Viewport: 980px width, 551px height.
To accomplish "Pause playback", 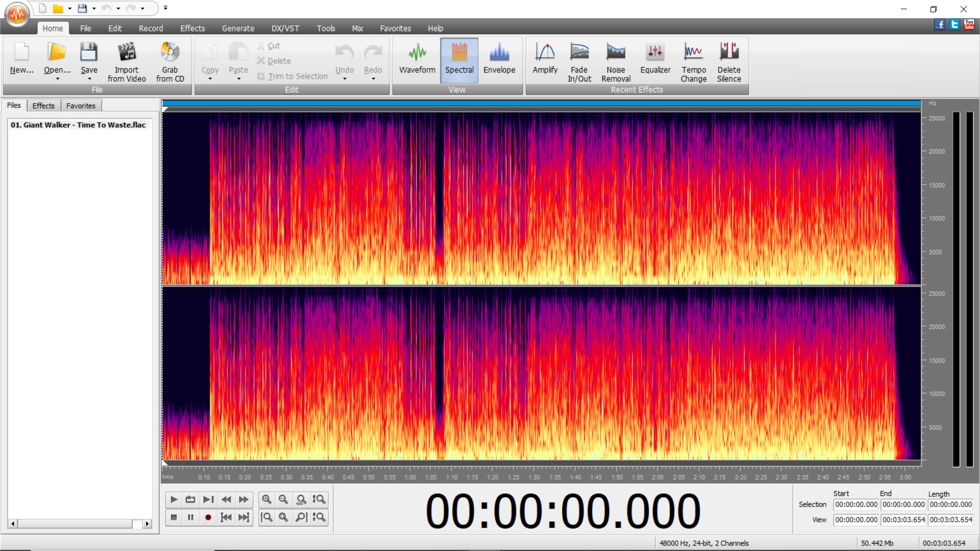I will tap(190, 517).
